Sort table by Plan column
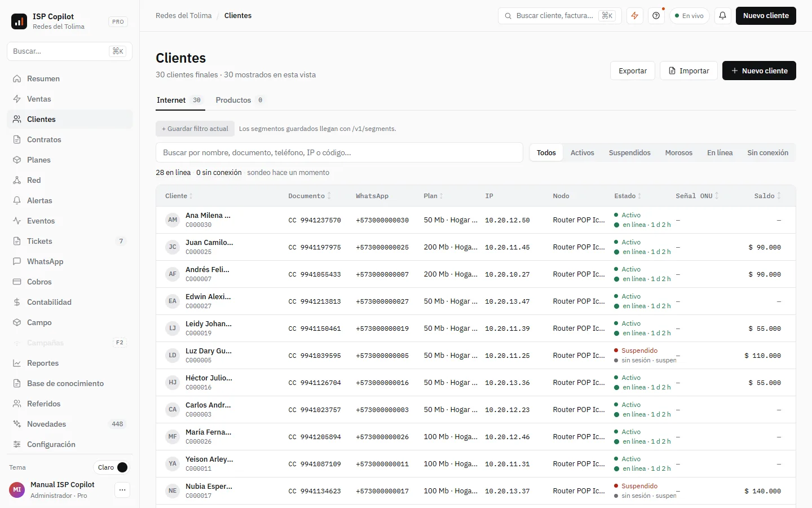Screen dimensions: 812x508 [x=433, y=196]
